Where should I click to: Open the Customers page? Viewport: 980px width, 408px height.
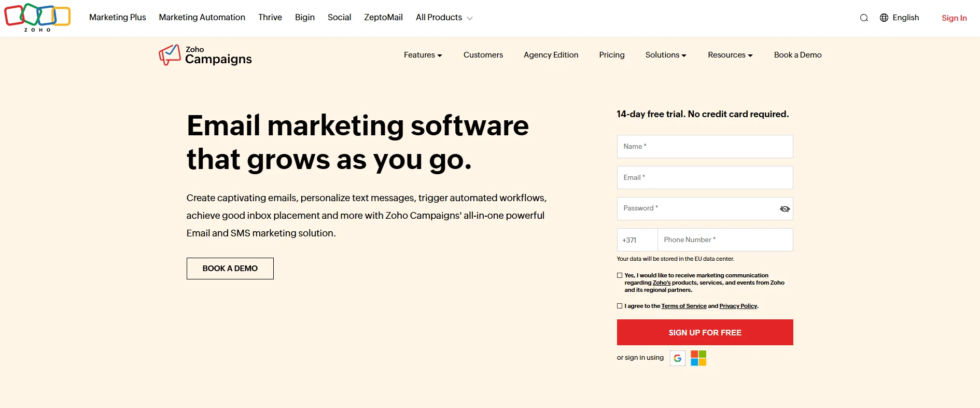(x=483, y=55)
